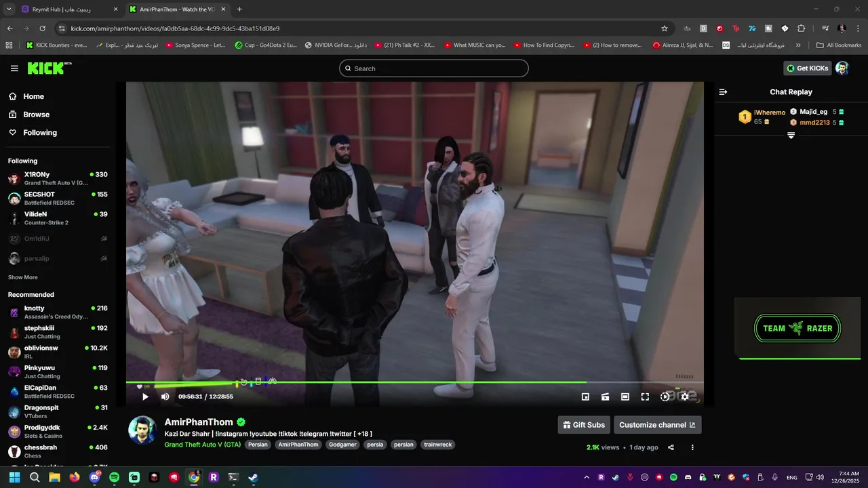The height and width of the screenshot is (488, 868).
Task: Show more bookmarks chevron
Action: point(798,45)
